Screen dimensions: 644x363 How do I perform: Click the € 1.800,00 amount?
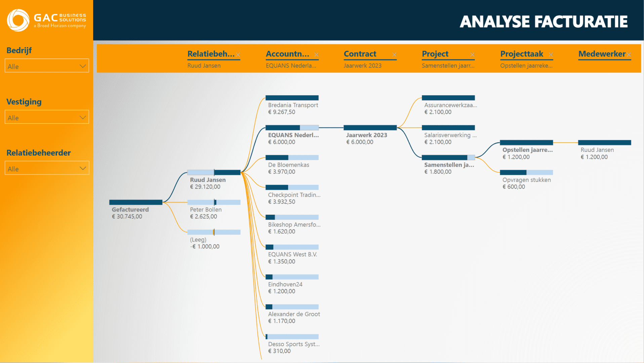point(438,172)
